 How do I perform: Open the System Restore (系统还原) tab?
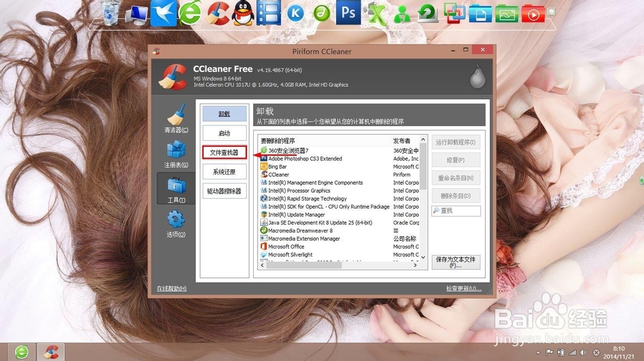tap(224, 171)
